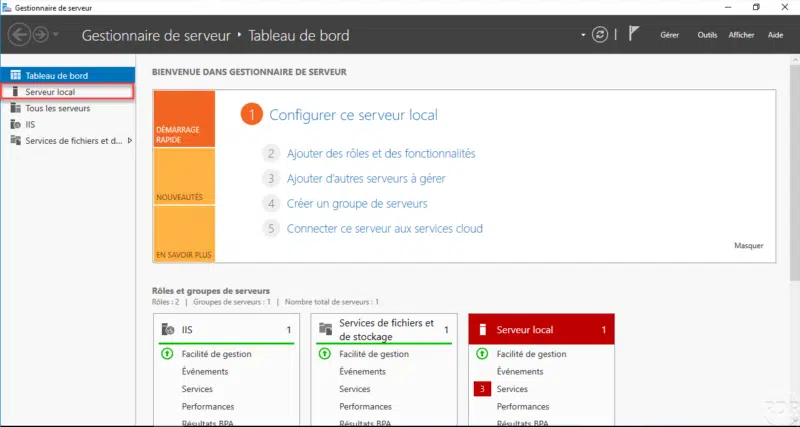Select Tous les serveurs in sidebar
This screenshot has width=800, height=427.
[68, 108]
